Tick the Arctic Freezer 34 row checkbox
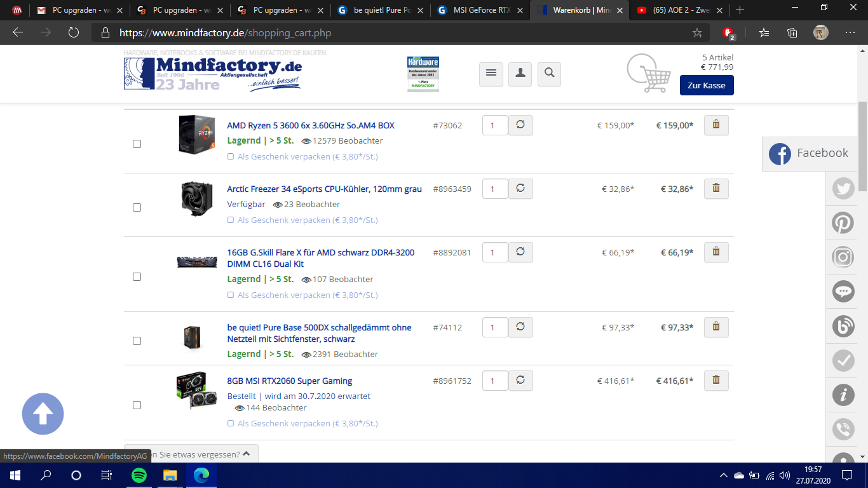This screenshot has height=488, width=868. tap(137, 208)
